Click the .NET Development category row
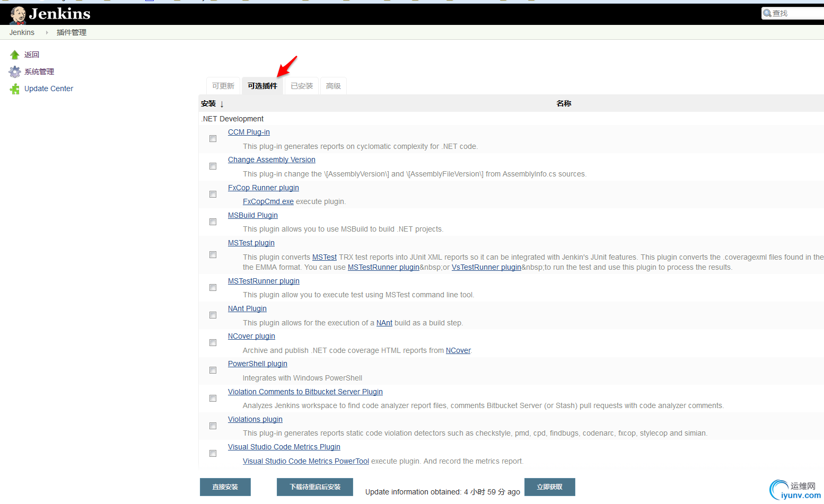This screenshot has height=504, width=824. (511, 119)
